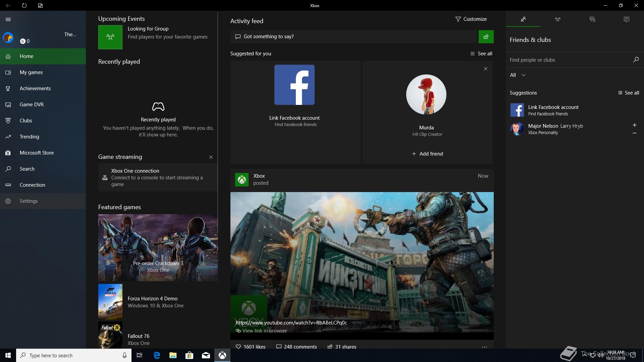The width and height of the screenshot is (644, 362).
Task: Open Task View on taskbar
Action: click(x=140, y=355)
